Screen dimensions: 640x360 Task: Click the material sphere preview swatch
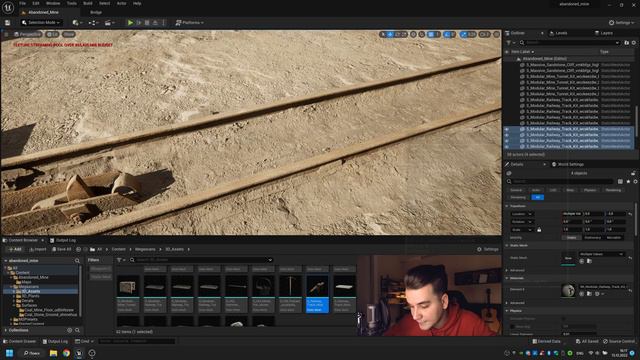coord(568,290)
